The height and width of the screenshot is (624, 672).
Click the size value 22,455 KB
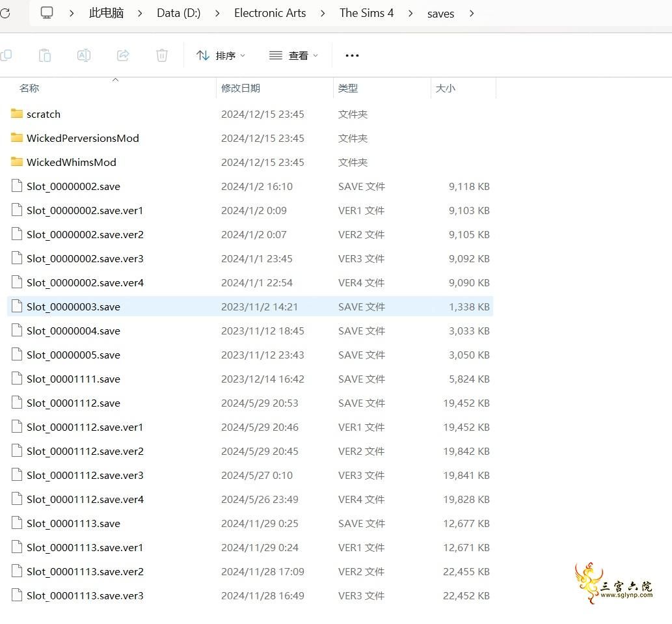(466, 572)
